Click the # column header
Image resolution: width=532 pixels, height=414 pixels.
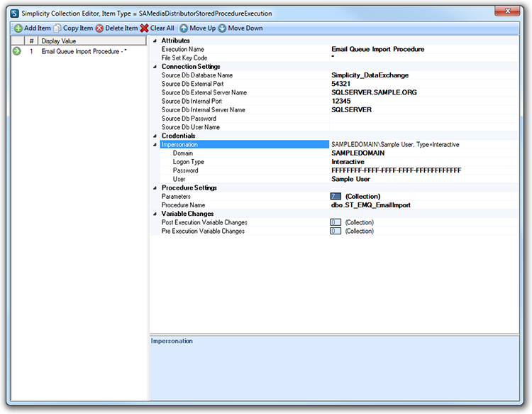[31, 40]
